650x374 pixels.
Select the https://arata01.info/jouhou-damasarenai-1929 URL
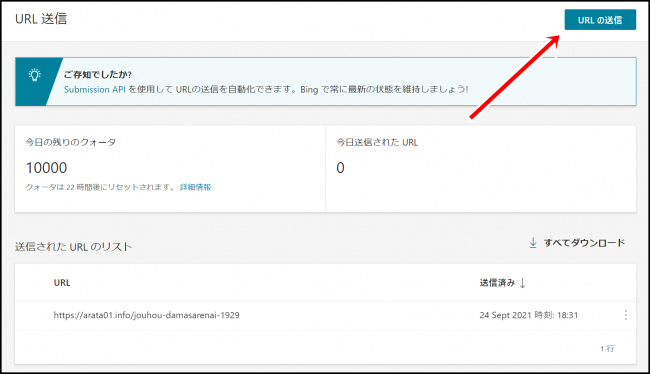coord(146,315)
